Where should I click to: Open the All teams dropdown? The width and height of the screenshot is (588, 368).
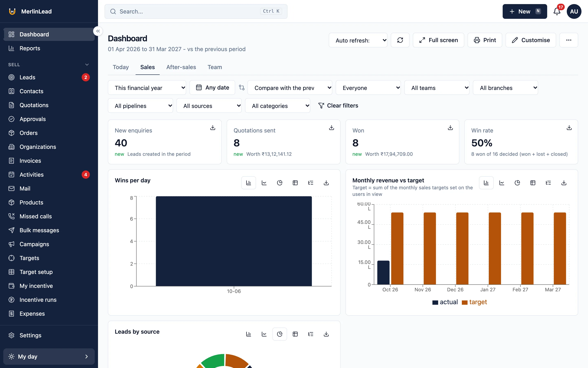[x=437, y=88]
